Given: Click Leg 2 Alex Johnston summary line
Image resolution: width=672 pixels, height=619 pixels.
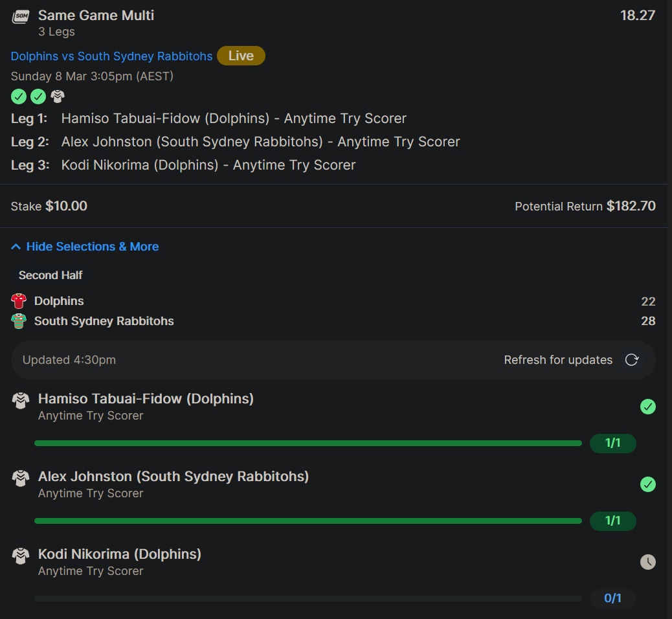Looking at the screenshot, I should click(x=235, y=142).
